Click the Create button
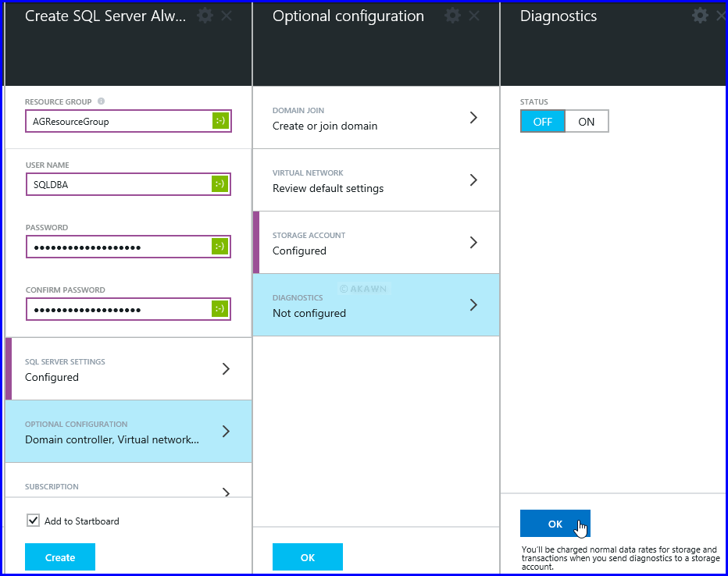 pyautogui.click(x=60, y=557)
